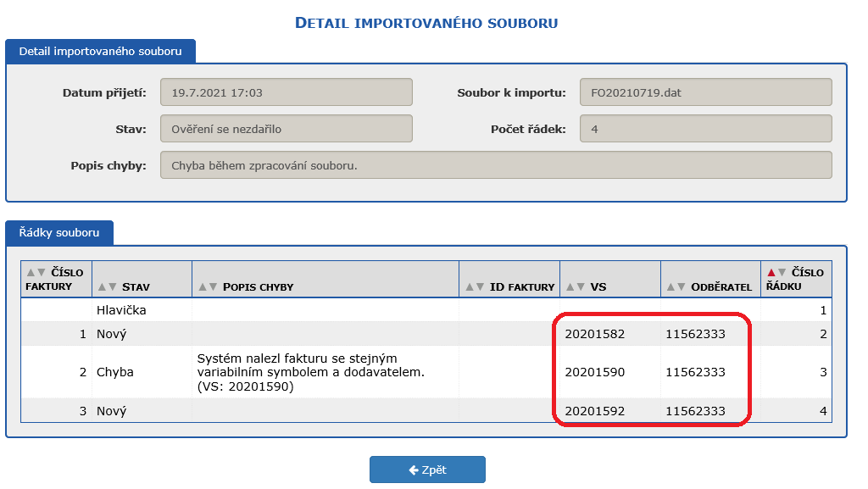
Task: Select the Hlavička row cell
Action: [121, 310]
